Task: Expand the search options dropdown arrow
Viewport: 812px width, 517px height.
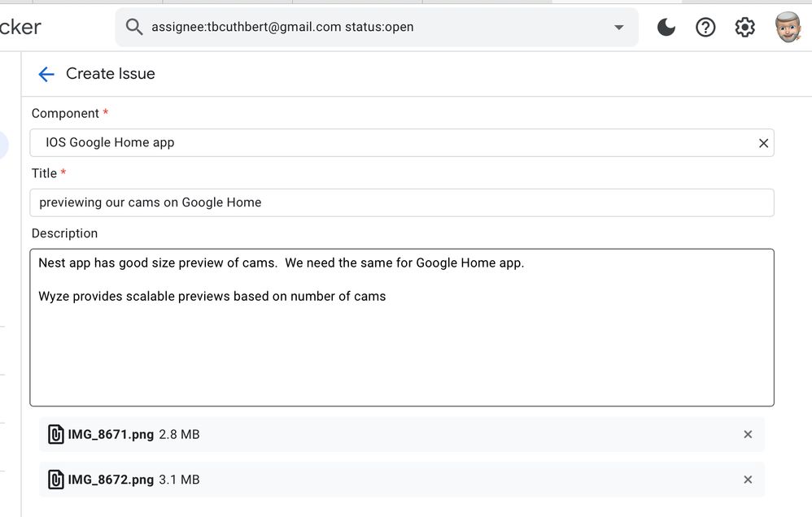Action: pos(618,28)
